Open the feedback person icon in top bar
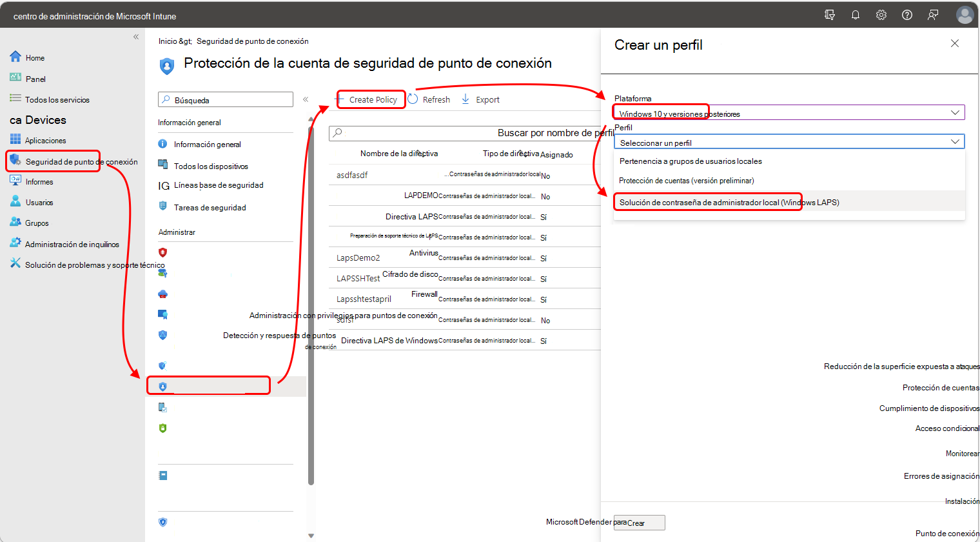The image size is (980, 542). click(x=933, y=15)
